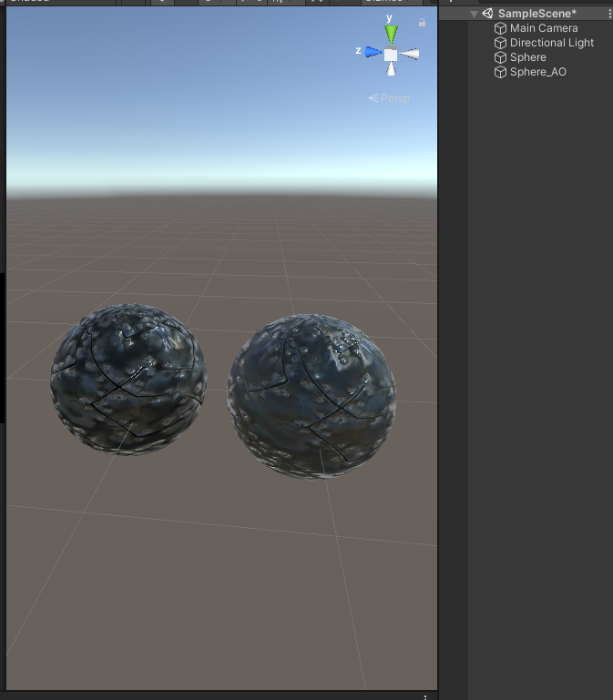Select the left sphere in Scene view
This screenshot has height=700, width=613.
click(x=128, y=379)
